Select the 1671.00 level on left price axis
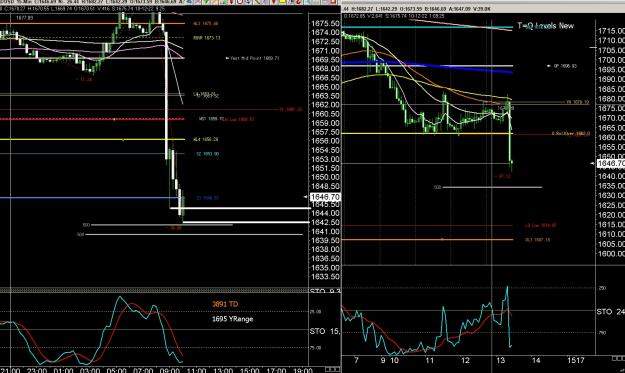This screenshot has width=625, height=373. (325, 51)
